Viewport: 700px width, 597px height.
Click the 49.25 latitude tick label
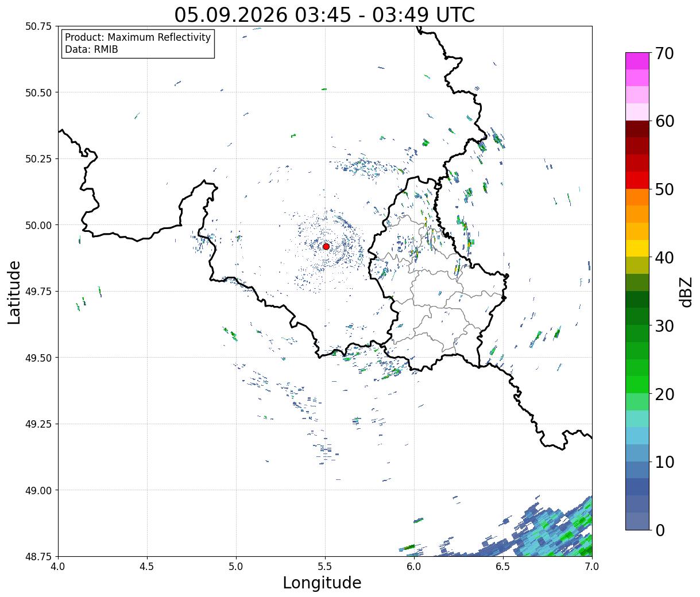tap(38, 424)
